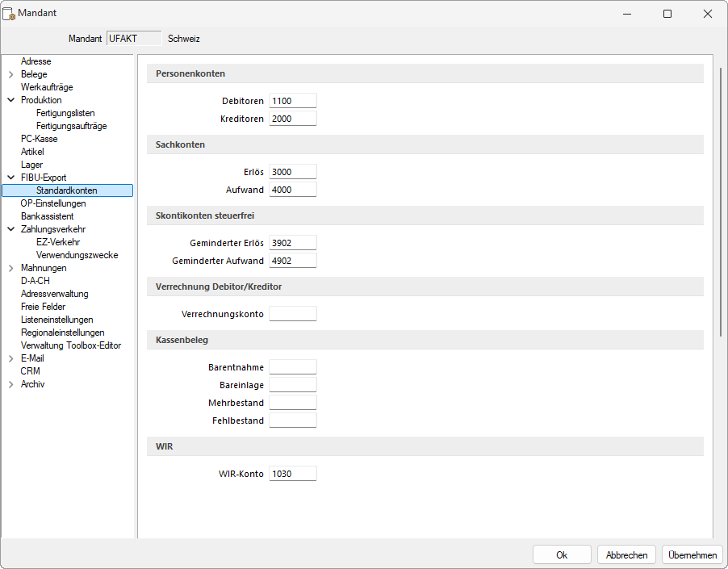Click the Mandant window title icon
Image resolution: width=728 pixels, height=569 pixels.
point(10,14)
